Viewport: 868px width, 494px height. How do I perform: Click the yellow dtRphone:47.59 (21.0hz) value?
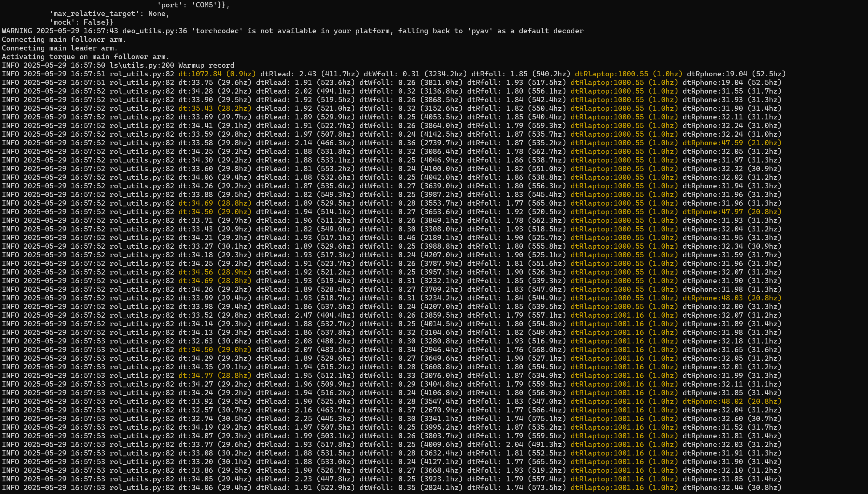(x=732, y=143)
